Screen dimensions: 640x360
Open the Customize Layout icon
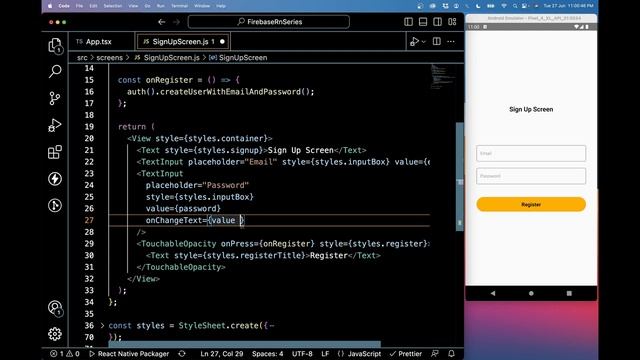click(x=452, y=22)
